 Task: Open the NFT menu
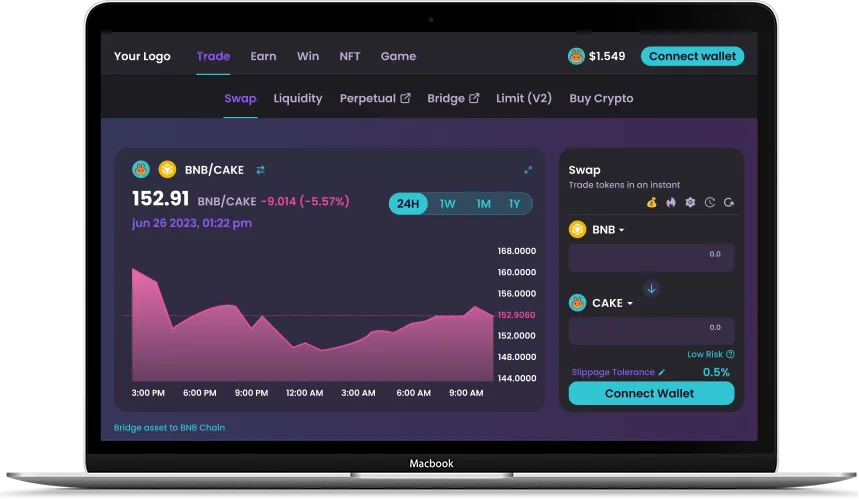[350, 56]
